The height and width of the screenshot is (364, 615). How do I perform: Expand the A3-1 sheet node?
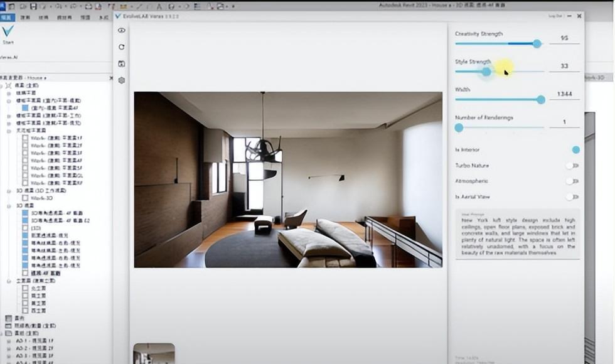coord(9,341)
